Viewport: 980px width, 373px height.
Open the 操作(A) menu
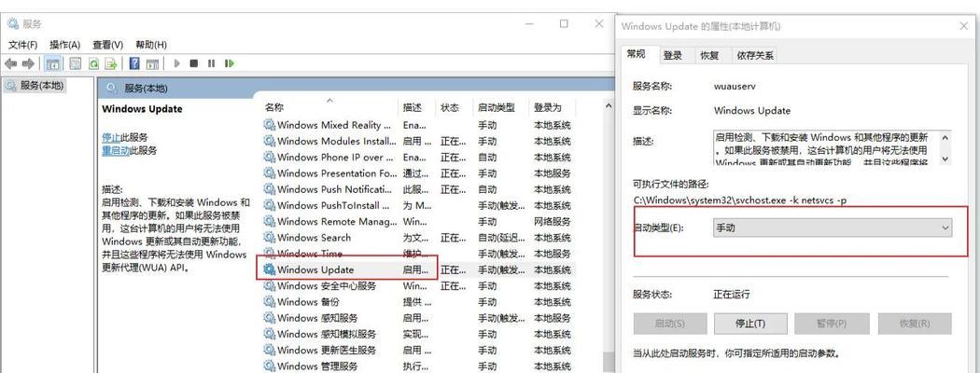pyautogui.click(x=65, y=45)
